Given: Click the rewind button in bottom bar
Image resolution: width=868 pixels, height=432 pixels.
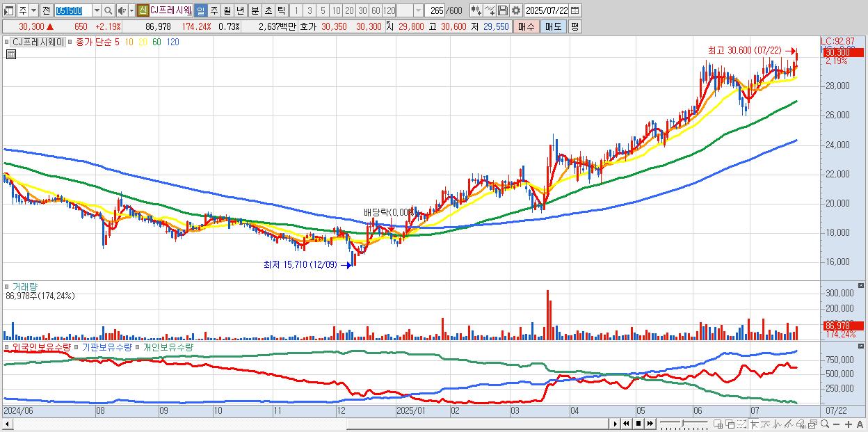Looking at the screenshot, I should [626, 424].
